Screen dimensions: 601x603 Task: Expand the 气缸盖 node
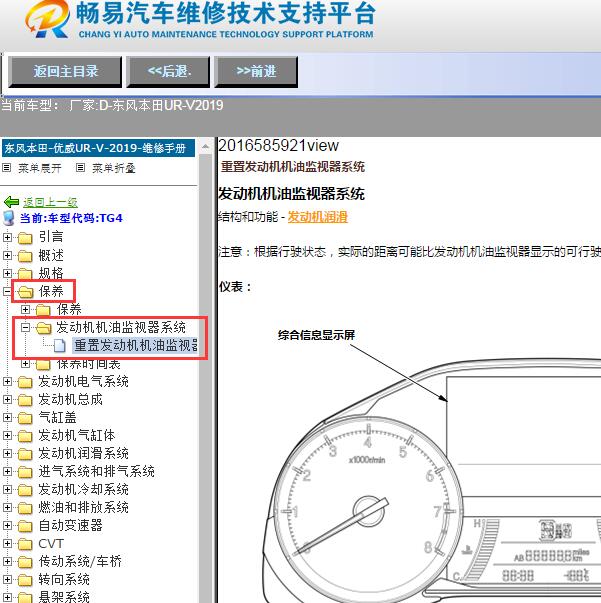pyautogui.click(x=7, y=418)
